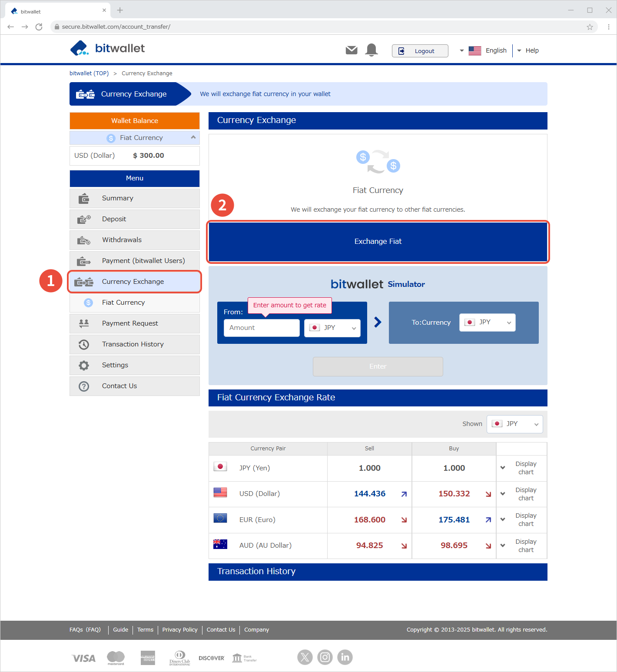Viewport: 617px width, 672px height.
Task: Open Payment Request in the menu
Action: (x=135, y=323)
